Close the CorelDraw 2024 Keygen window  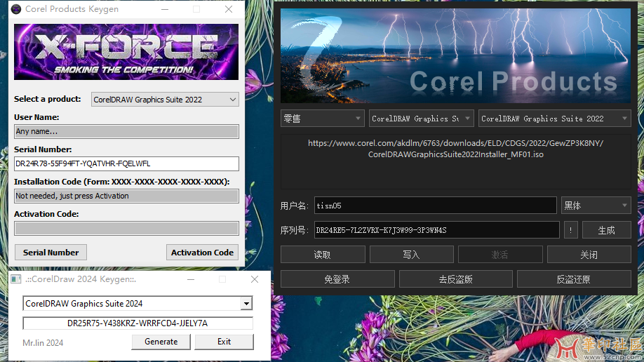pyautogui.click(x=255, y=279)
